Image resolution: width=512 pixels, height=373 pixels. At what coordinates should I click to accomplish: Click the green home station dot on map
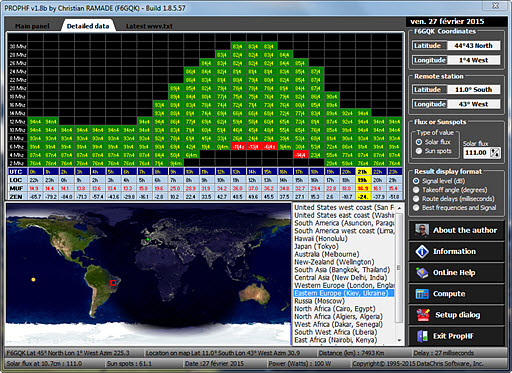click(x=148, y=239)
